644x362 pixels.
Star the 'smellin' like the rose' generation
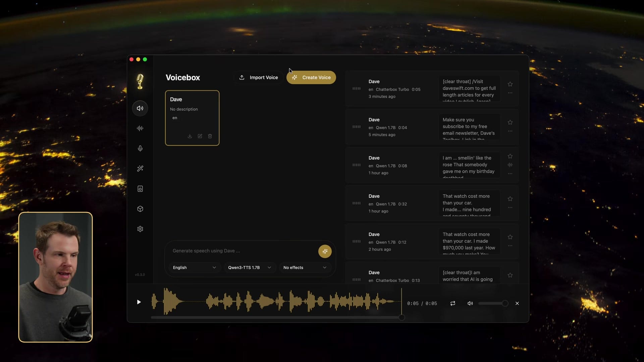510,156
